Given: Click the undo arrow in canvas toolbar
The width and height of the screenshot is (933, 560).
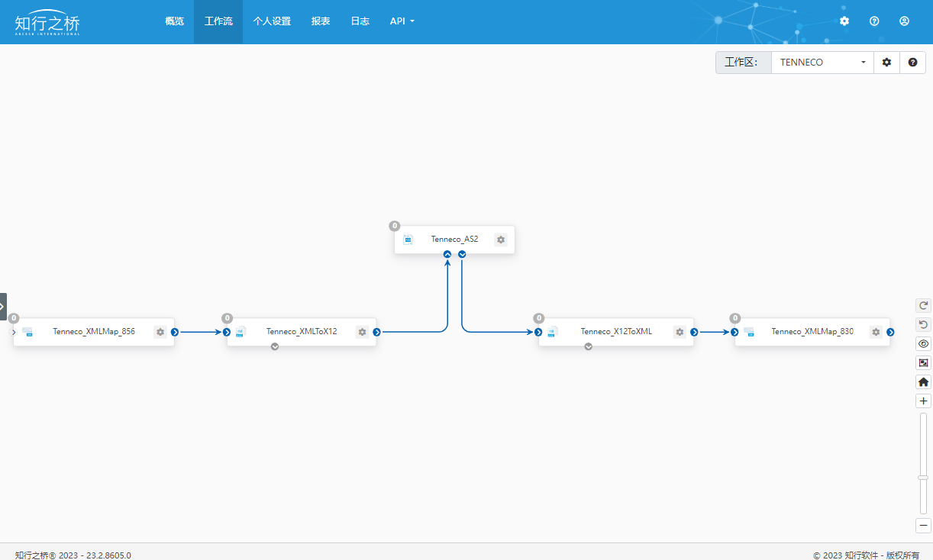Looking at the screenshot, I should 923,324.
